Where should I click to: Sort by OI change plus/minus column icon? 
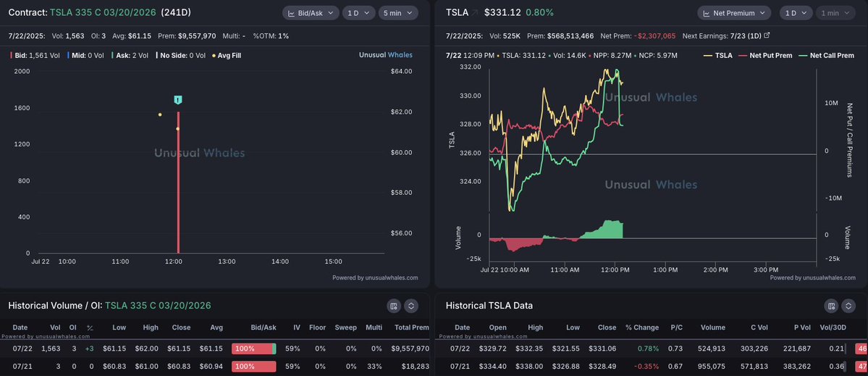pos(90,328)
